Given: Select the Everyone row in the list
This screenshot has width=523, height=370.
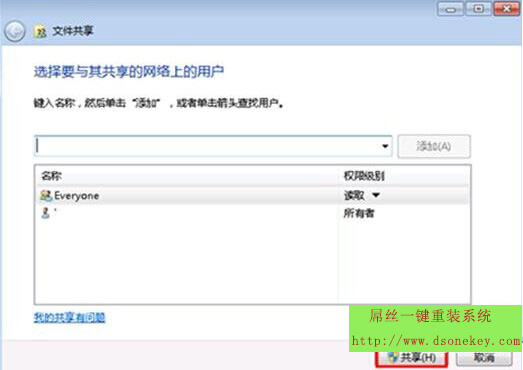Looking at the screenshot, I should tap(252, 196).
